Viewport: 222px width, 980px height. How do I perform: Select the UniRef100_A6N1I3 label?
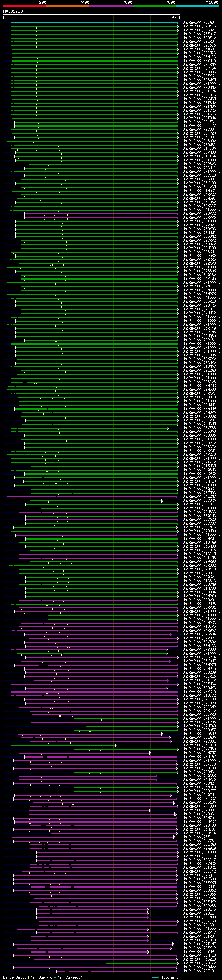[199, 57]
